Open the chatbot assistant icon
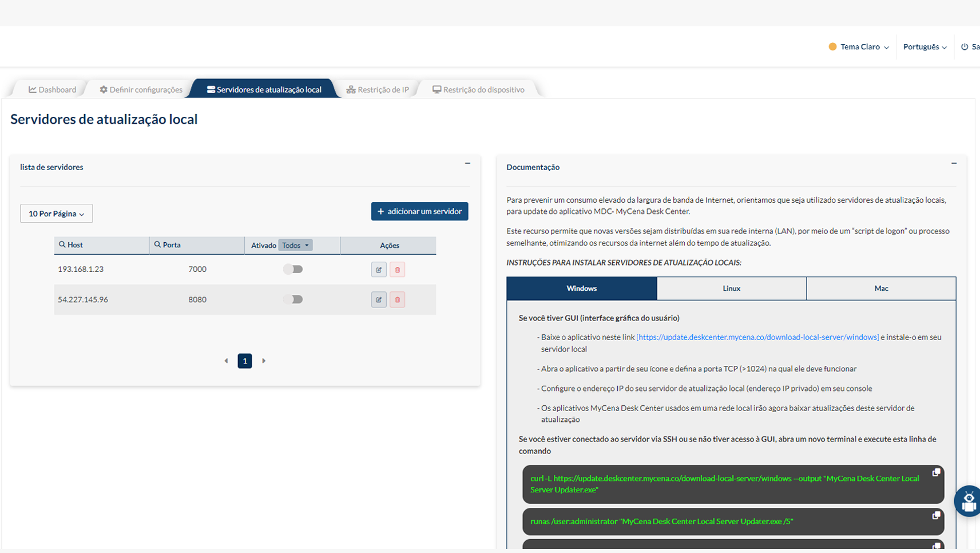Viewport: 980px width, 553px height. coord(968,501)
